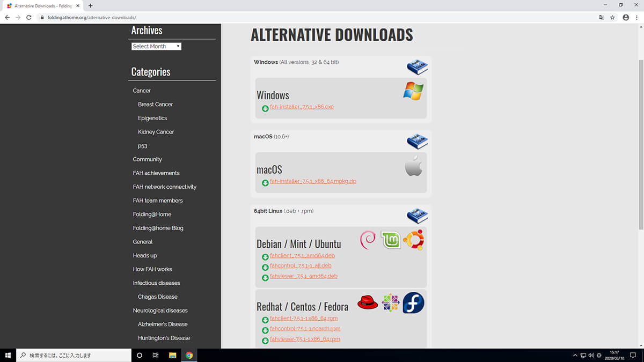Download fah-installer_7.5.1_x86.exe

(302, 107)
